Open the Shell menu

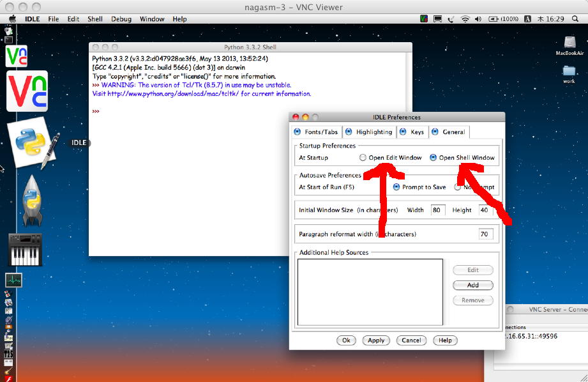[95, 19]
